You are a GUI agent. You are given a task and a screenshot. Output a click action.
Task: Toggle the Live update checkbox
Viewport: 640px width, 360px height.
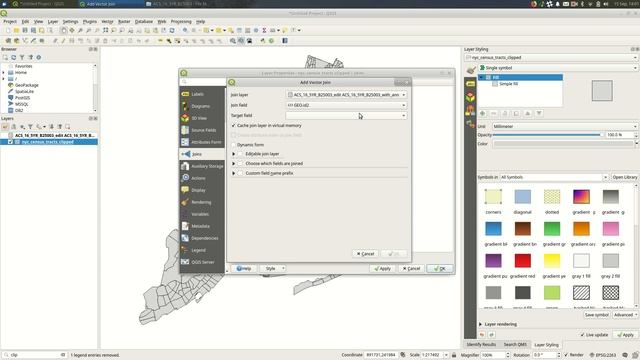click(x=582, y=335)
